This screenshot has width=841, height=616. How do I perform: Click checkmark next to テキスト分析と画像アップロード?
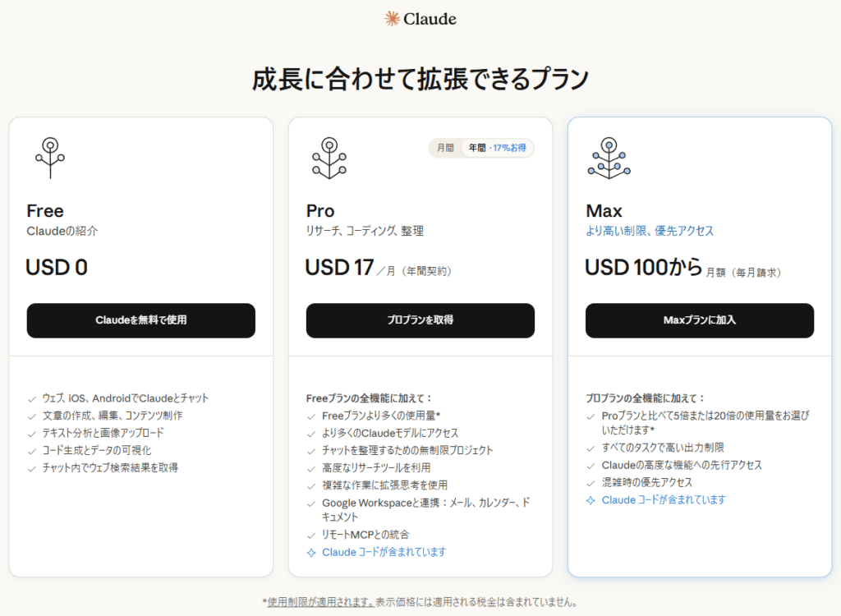32,434
